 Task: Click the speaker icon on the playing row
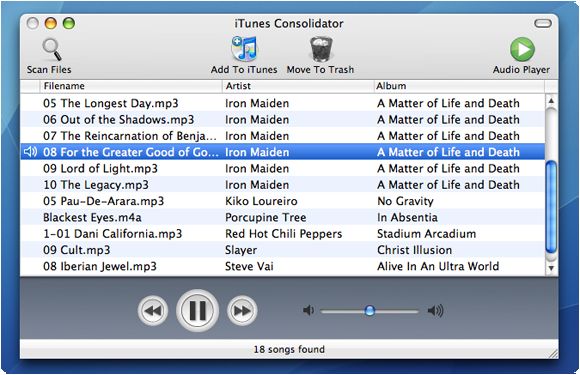pos(30,152)
